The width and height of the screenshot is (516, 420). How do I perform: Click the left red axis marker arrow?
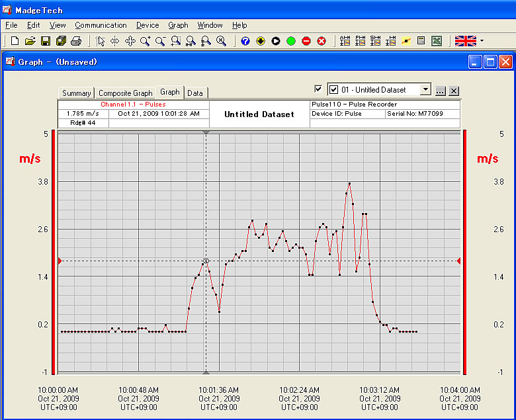[x=60, y=261]
